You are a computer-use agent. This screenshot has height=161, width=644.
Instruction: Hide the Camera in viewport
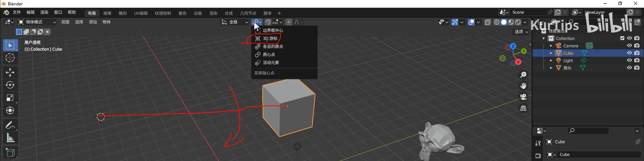[629, 46]
